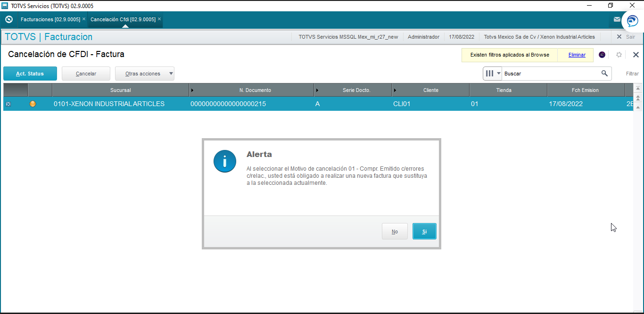This screenshot has width=644, height=314.
Task: Click the Existen filtros aplicados al Browse notice
Action: [x=510, y=55]
